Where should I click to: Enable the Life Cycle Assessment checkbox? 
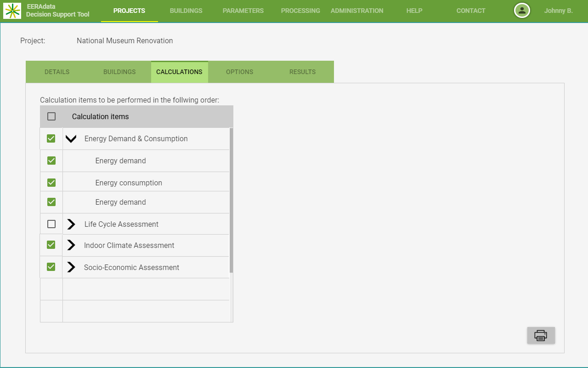[x=51, y=224]
